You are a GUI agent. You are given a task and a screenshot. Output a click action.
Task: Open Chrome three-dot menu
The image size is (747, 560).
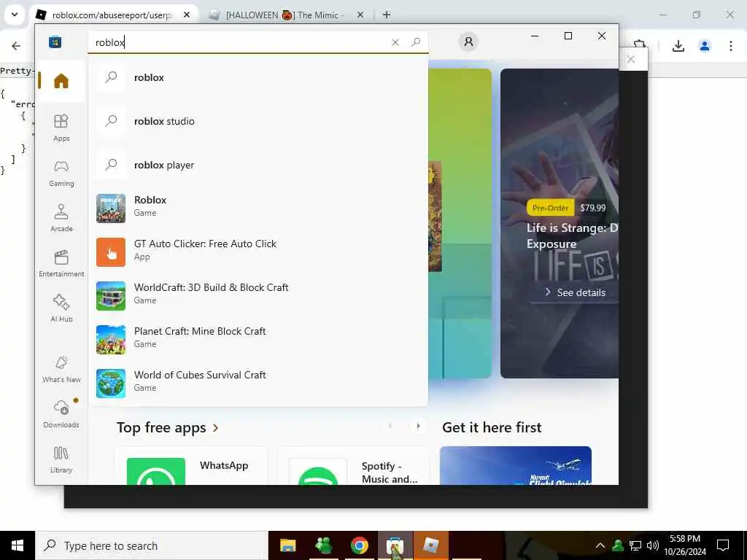[731, 46]
